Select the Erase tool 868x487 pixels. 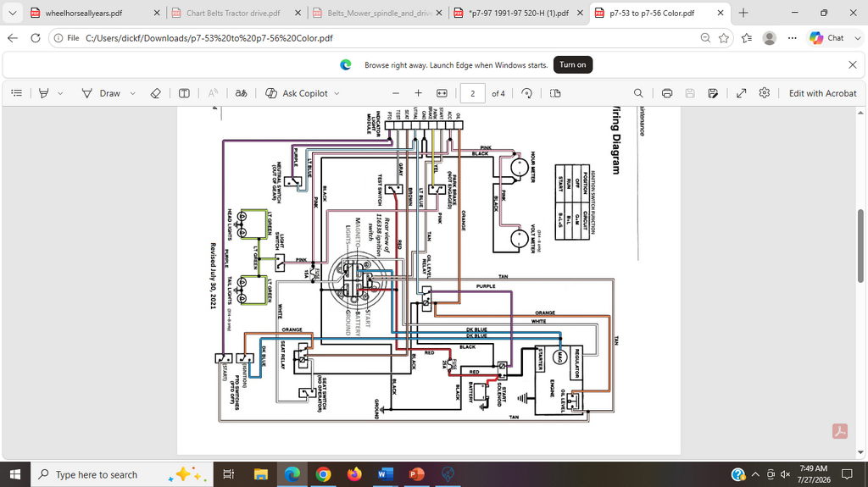pos(156,93)
